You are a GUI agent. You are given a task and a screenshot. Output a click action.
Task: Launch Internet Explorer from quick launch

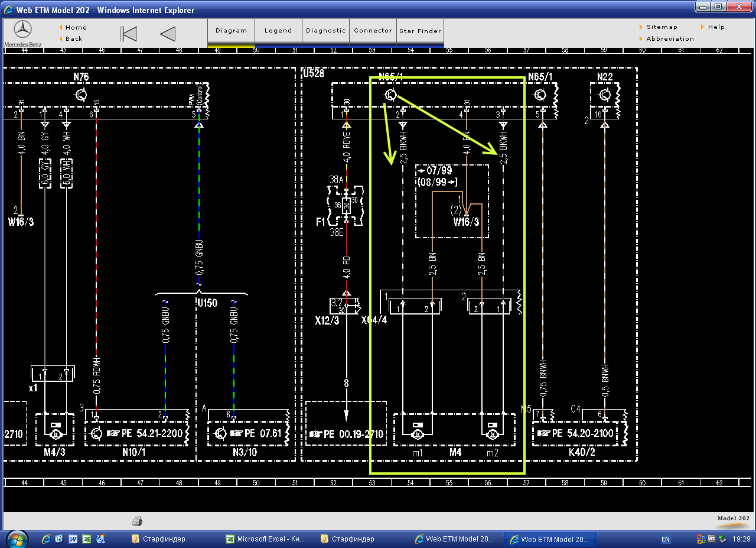46,539
